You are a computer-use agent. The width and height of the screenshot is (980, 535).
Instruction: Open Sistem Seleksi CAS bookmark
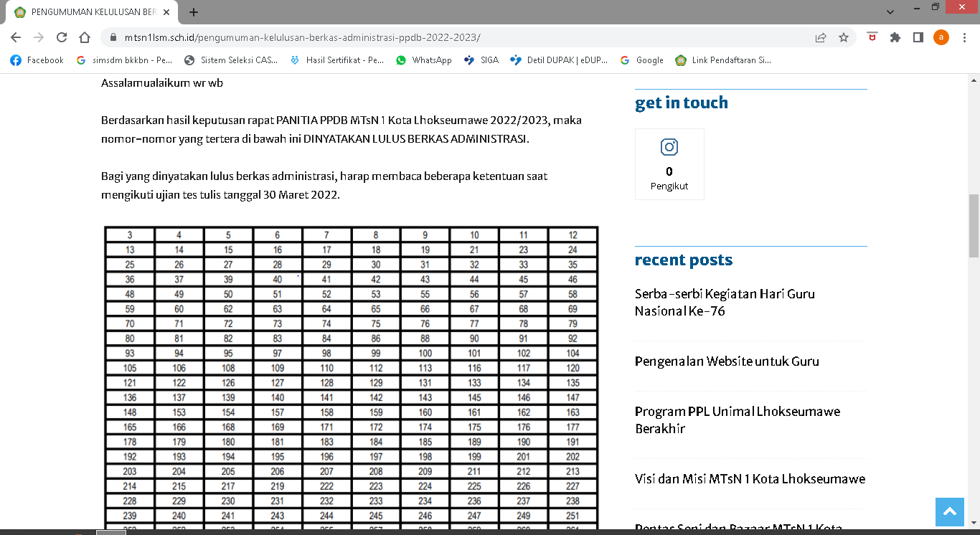click(x=231, y=60)
